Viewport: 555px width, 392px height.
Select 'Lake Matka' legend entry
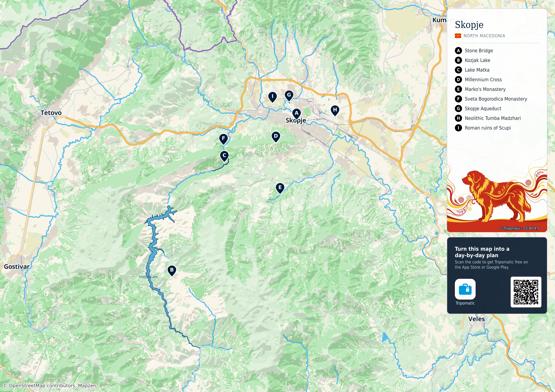click(477, 70)
